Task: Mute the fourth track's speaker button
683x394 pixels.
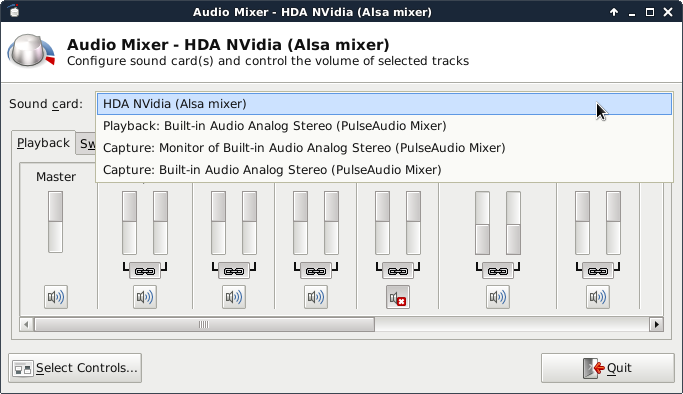Action: (316, 297)
